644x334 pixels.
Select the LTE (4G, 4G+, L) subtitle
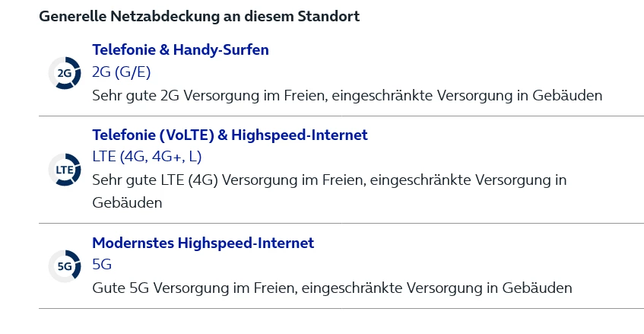tap(147, 157)
